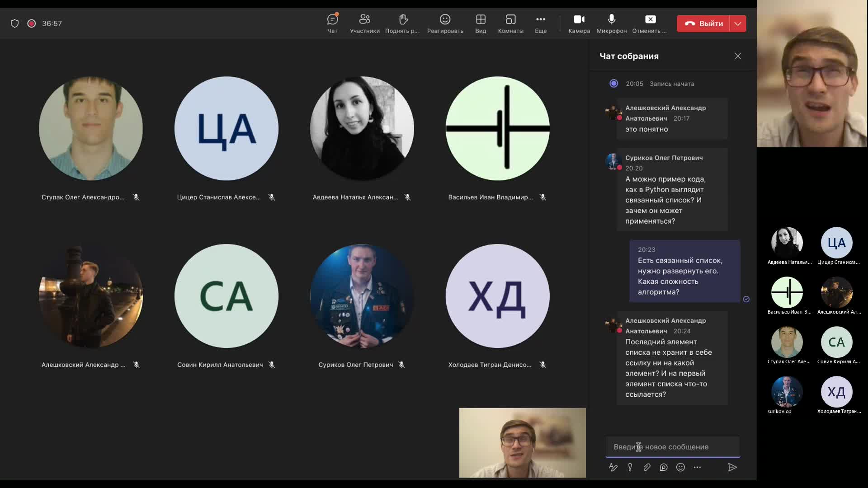The width and height of the screenshot is (868, 488).
Task: Click the muted mic icon next to Васильев Иван
Action: [x=543, y=197]
